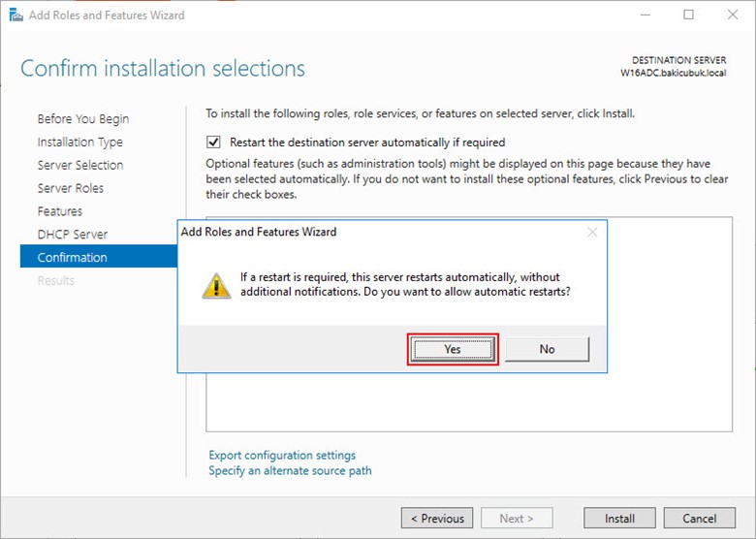
Task: Go to the Before You Begin step
Action: 83,119
